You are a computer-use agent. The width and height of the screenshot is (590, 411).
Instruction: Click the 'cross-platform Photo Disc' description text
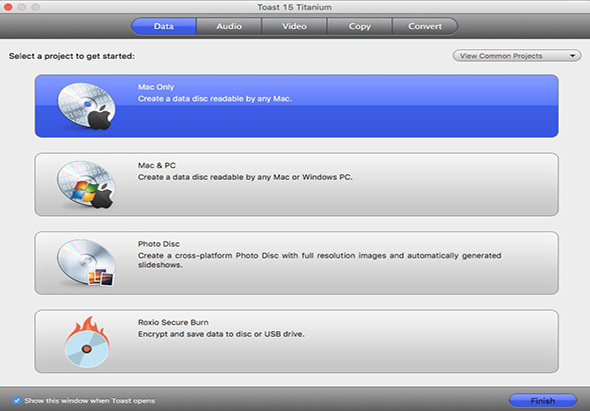tap(319, 260)
